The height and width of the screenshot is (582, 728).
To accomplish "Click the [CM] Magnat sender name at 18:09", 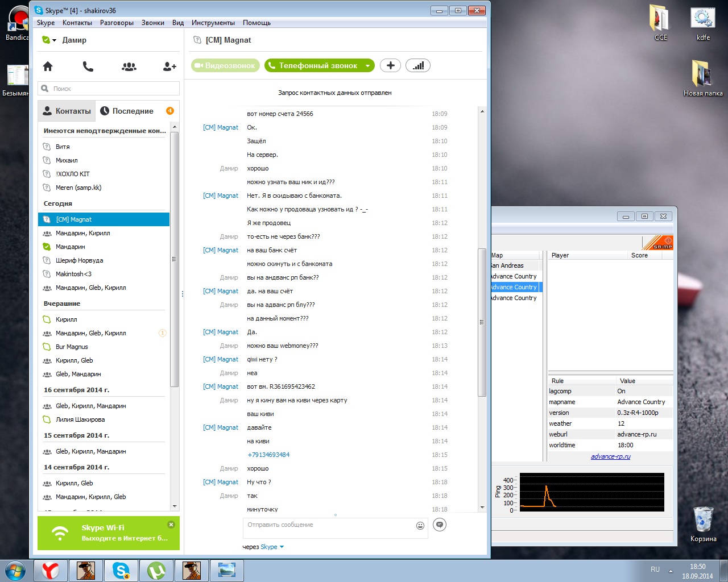I will coord(221,127).
